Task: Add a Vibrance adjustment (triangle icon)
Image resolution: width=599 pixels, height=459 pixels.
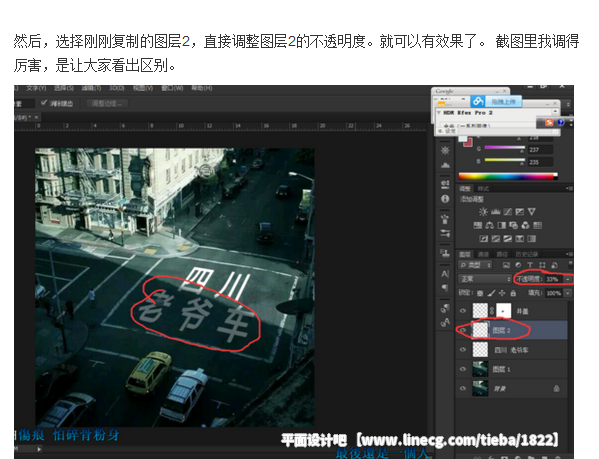Action: [x=531, y=212]
